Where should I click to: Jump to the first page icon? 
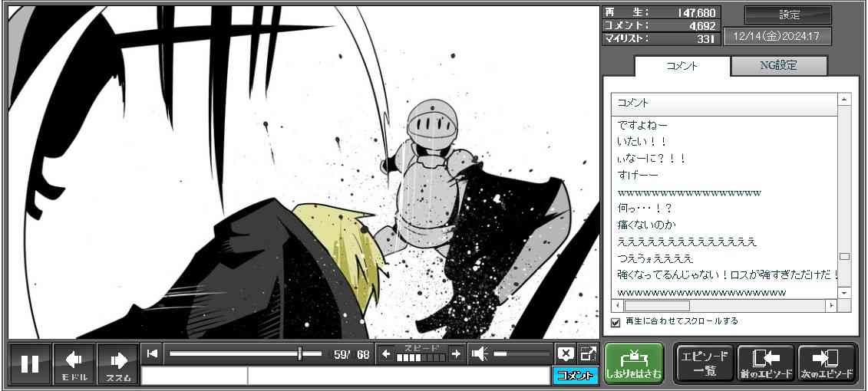(152, 353)
